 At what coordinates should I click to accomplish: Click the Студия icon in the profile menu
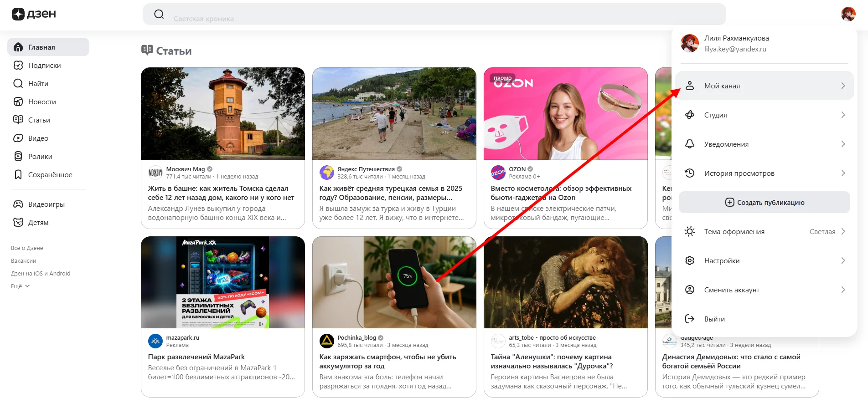690,115
